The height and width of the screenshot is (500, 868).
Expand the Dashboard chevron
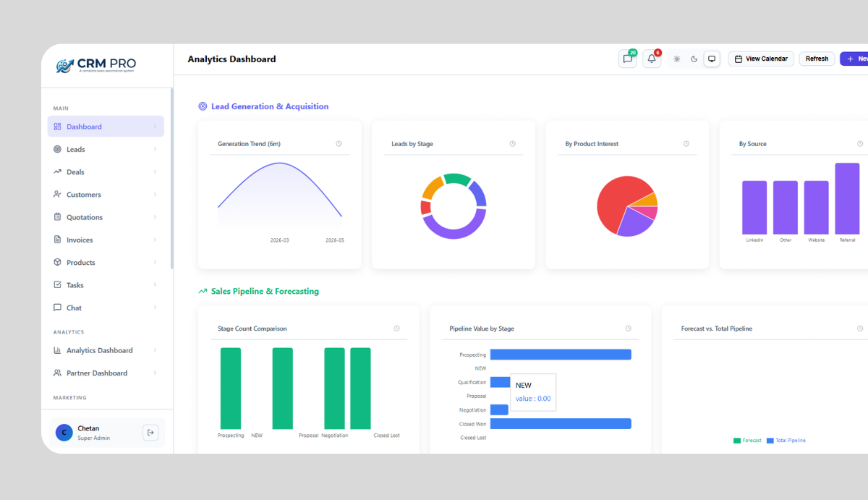pyautogui.click(x=155, y=127)
